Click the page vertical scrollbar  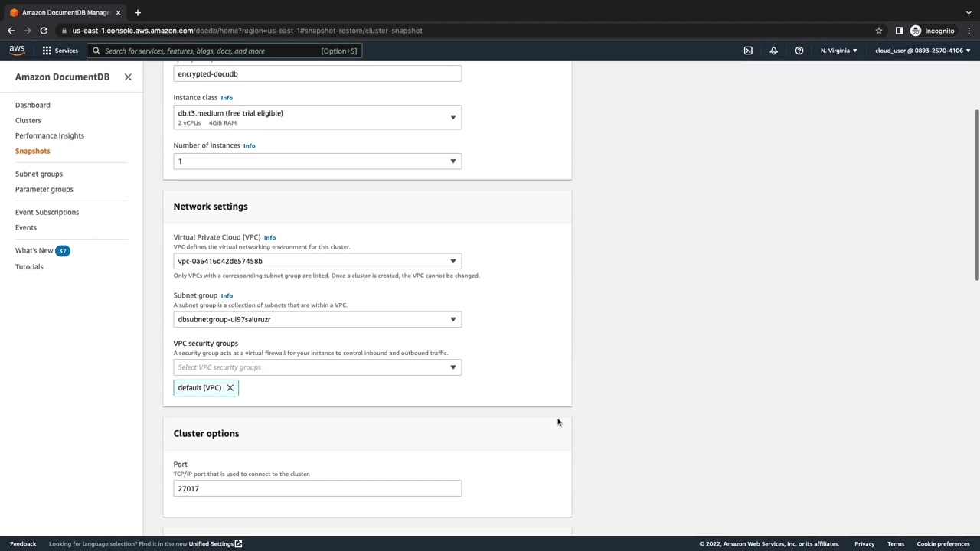click(976, 195)
